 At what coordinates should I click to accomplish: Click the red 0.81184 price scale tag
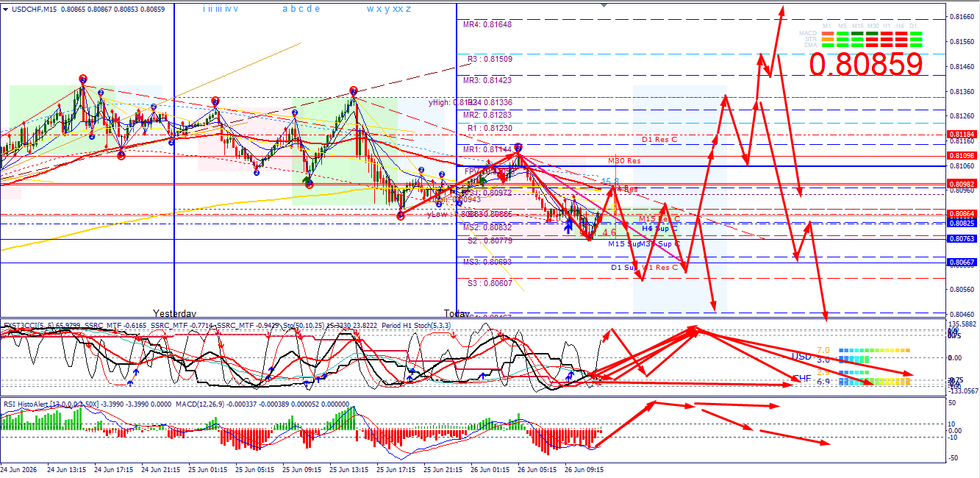[962, 135]
